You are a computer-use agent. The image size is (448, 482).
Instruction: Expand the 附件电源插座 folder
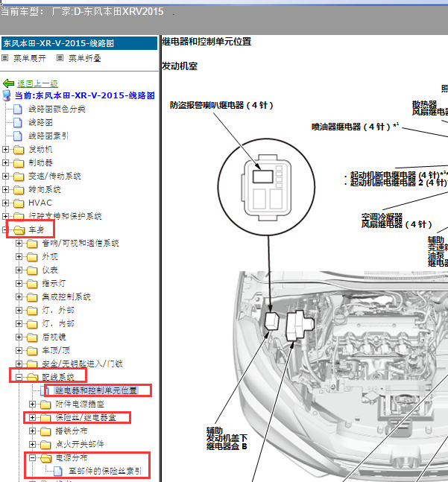[32, 404]
